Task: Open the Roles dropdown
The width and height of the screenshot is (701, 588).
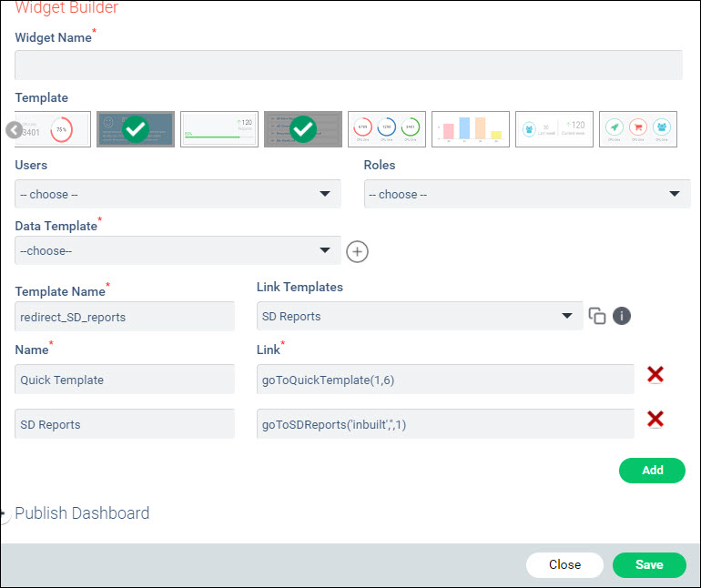Action: point(526,194)
